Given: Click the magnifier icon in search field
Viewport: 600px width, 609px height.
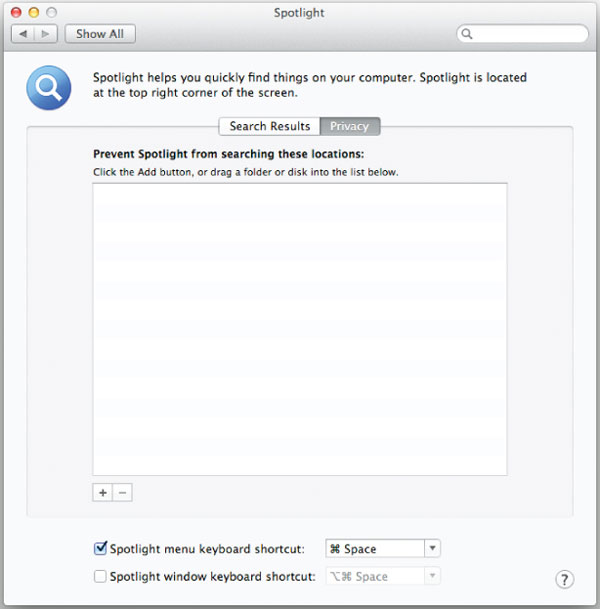Looking at the screenshot, I should [467, 34].
